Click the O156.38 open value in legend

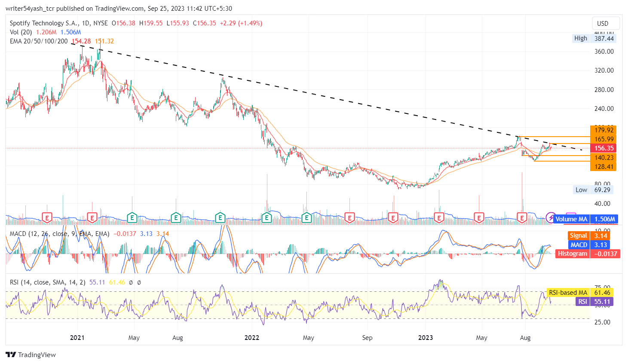pos(123,23)
